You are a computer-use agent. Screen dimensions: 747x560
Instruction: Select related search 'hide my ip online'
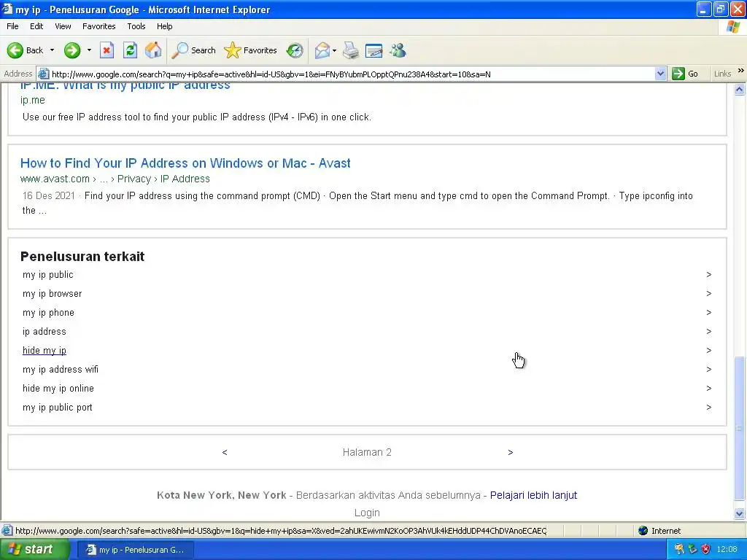[x=58, y=389]
